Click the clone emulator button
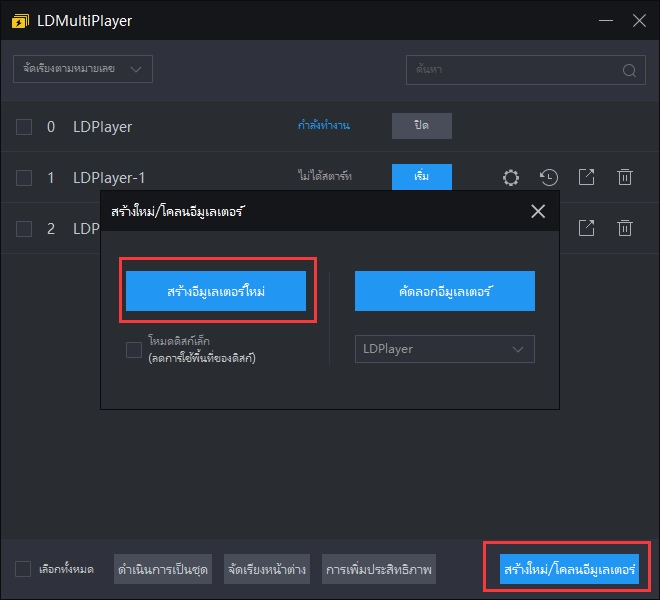The width and height of the screenshot is (660, 600). coord(444,290)
